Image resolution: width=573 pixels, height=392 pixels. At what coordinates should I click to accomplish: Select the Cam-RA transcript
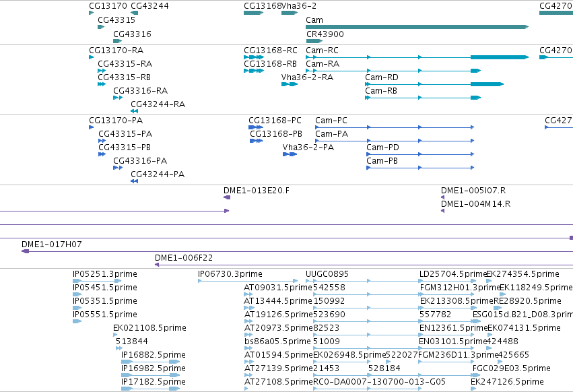(x=393, y=71)
